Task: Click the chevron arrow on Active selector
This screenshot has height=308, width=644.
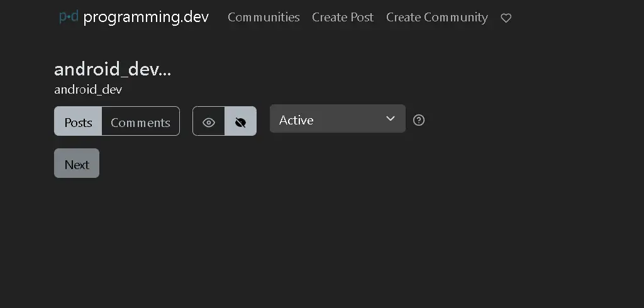Action: (390, 119)
